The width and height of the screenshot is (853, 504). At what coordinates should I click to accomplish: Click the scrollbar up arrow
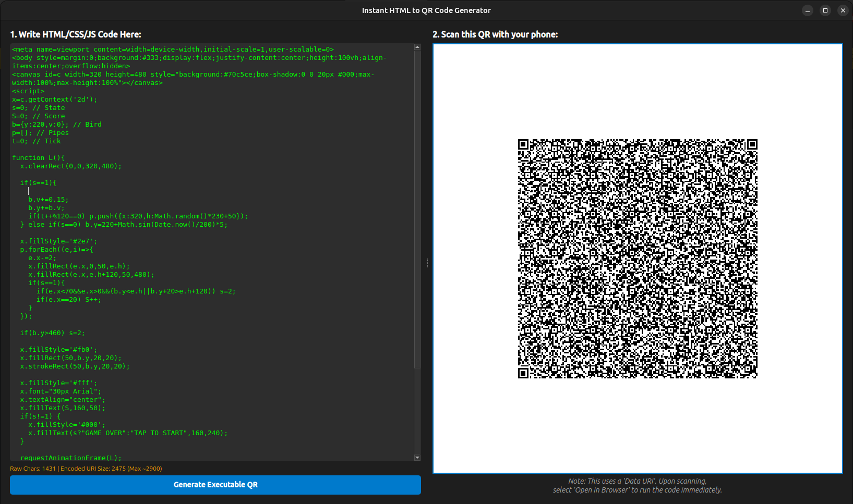click(x=417, y=46)
